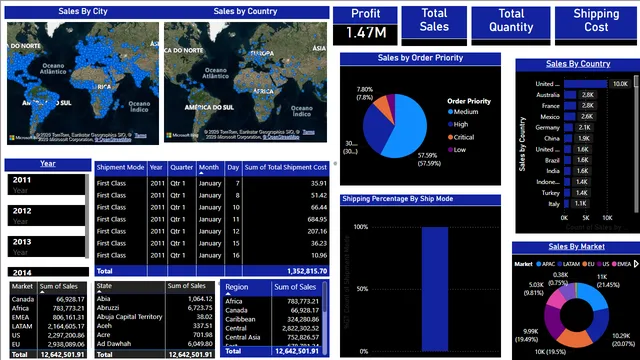Click the LATAM legend marker in Sales By Market
Screen dimensions: 640x360
pos(560,264)
